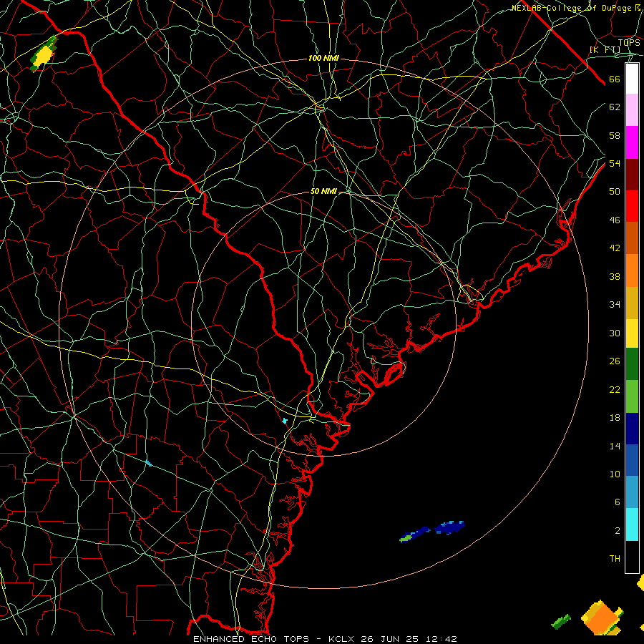The width and height of the screenshot is (644, 644).
Task: Click the legend value 6
Action: [617, 502]
